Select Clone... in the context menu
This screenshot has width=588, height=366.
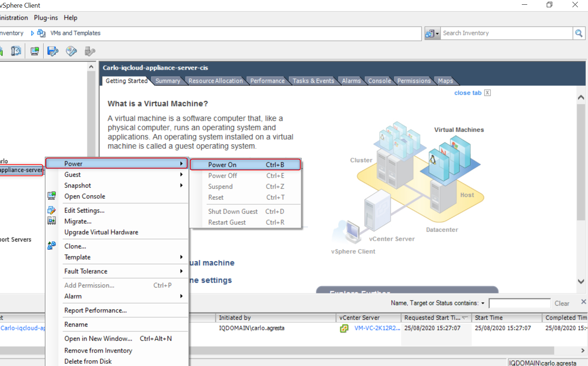pyautogui.click(x=75, y=246)
